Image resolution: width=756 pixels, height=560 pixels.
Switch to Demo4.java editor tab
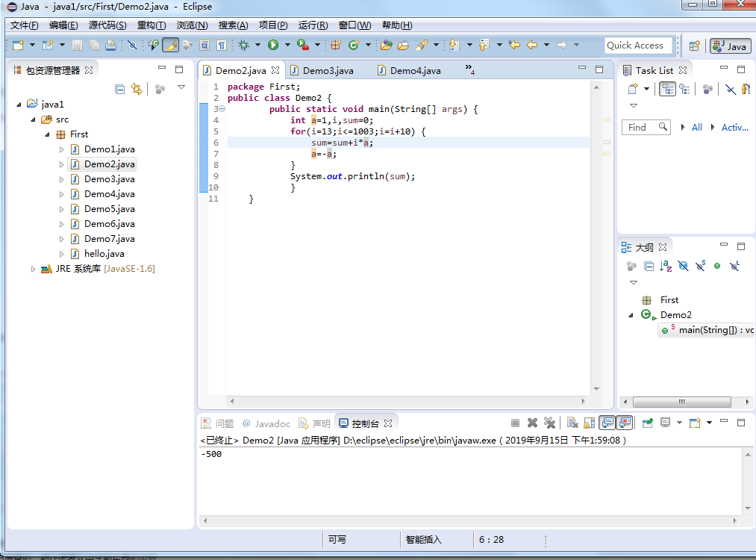pyautogui.click(x=415, y=71)
